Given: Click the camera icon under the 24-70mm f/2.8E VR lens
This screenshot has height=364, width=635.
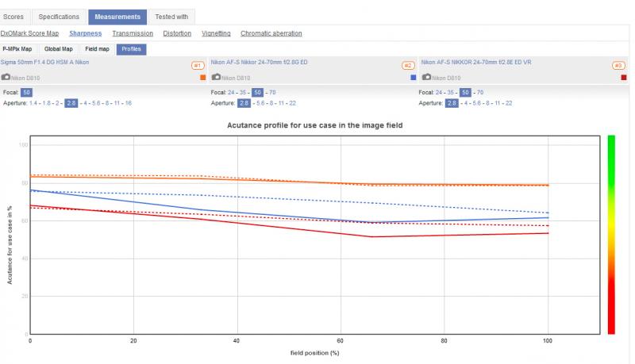Looking at the screenshot, I should (x=427, y=77).
